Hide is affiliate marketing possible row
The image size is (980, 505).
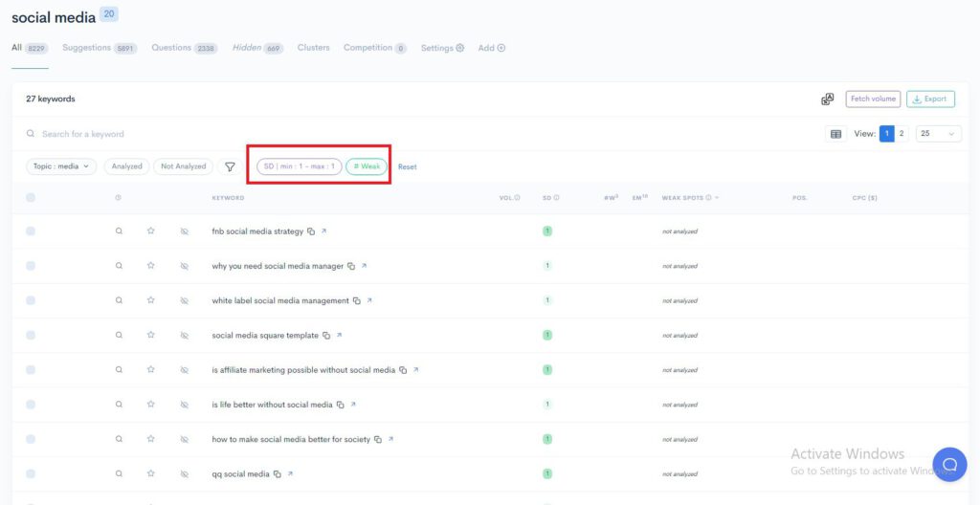tap(185, 370)
